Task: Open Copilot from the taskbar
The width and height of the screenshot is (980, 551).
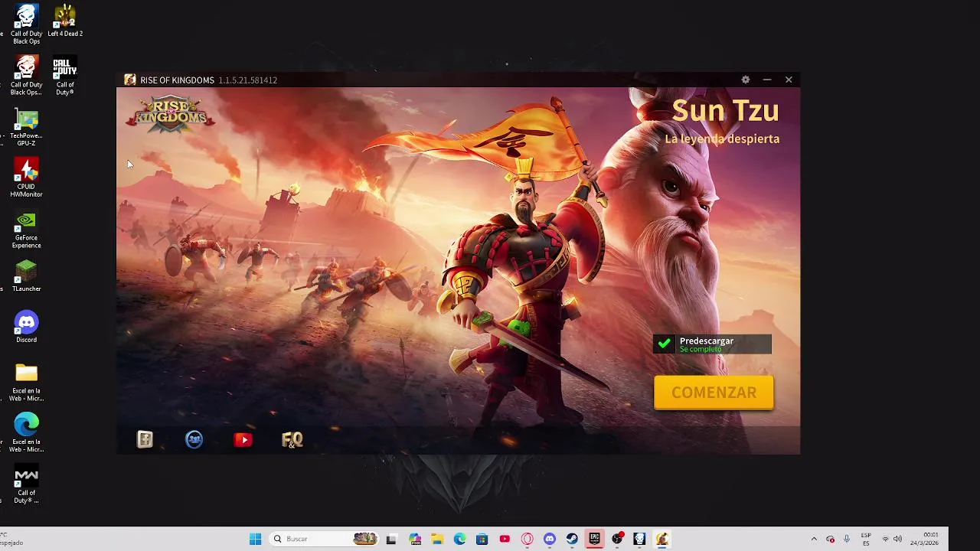Action: click(x=415, y=539)
